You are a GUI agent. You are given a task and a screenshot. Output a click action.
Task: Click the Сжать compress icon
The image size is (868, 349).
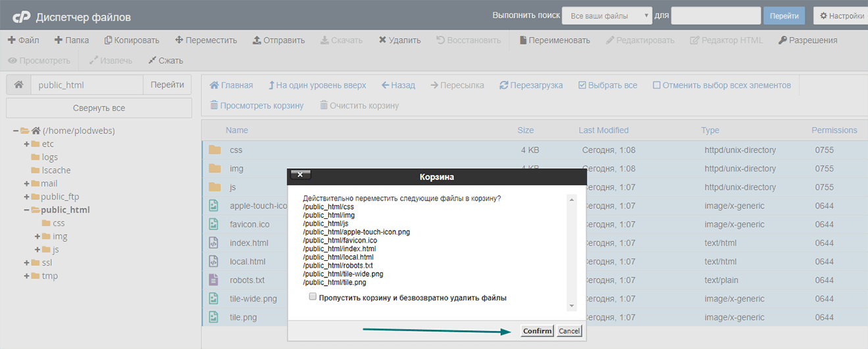pos(152,60)
